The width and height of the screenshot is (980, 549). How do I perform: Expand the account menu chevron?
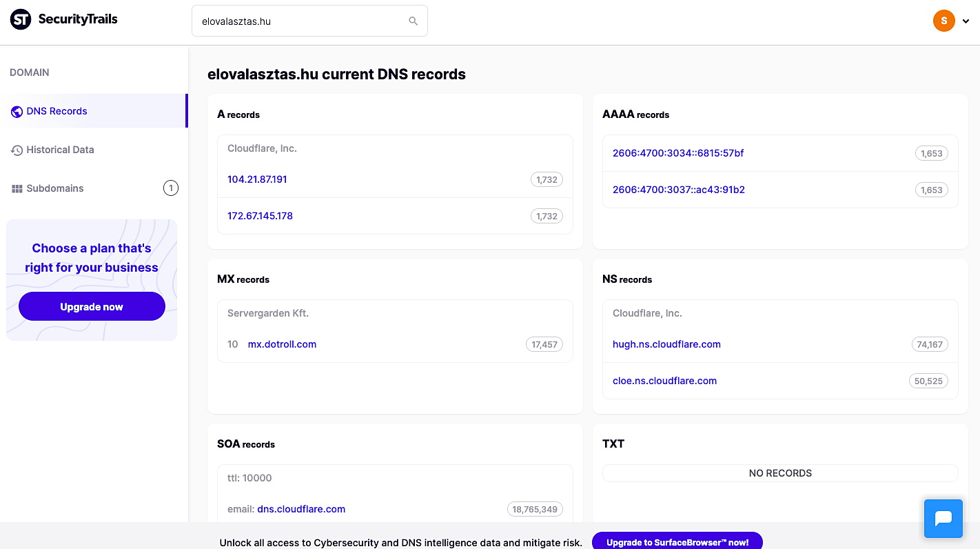(966, 21)
